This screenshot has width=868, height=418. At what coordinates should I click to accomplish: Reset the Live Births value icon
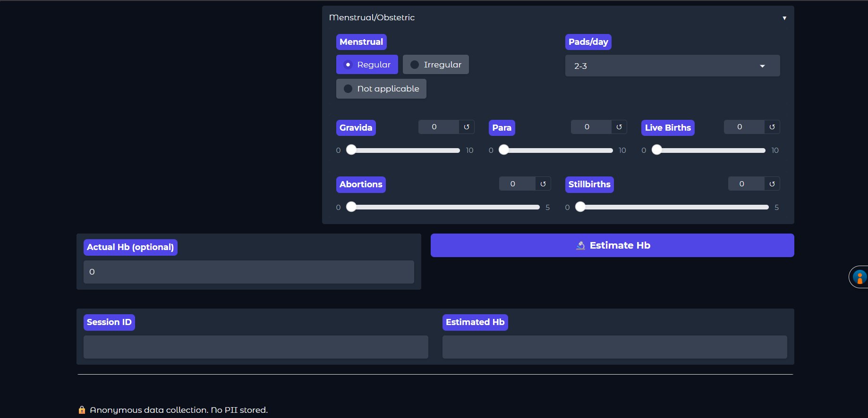[772, 127]
